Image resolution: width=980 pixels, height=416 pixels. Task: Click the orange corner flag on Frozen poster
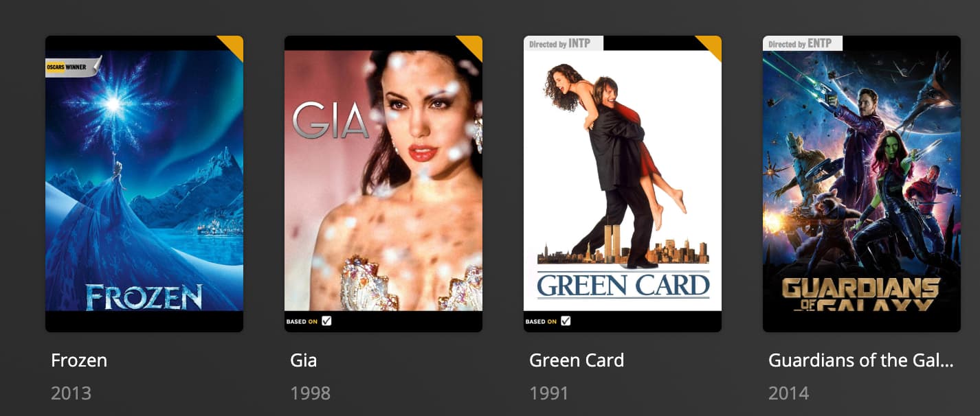tap(234, 45)
